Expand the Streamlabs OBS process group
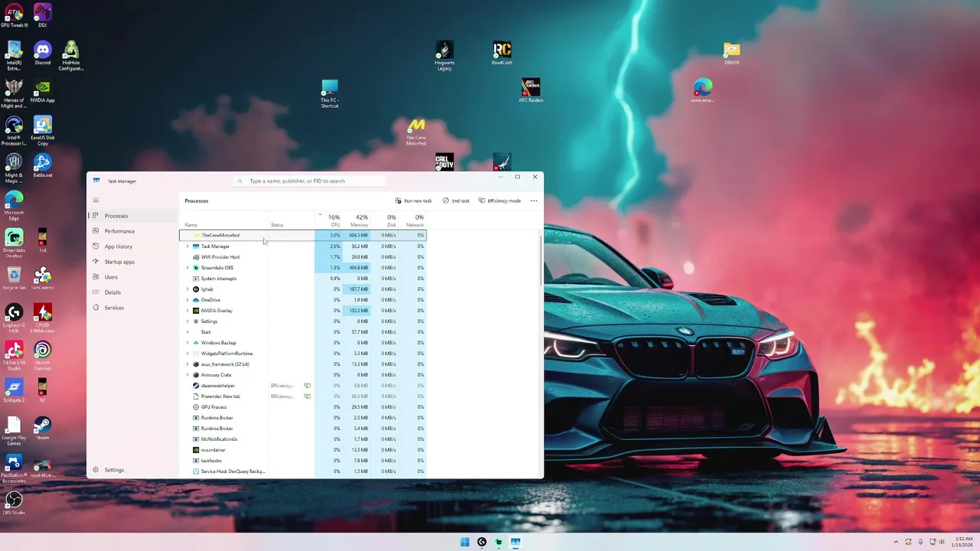The height and width of the screenshot is (551, 980). coord(188,268)
